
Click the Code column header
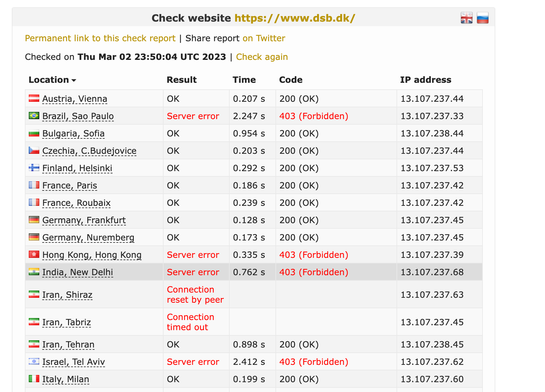[x=291, y=80]
